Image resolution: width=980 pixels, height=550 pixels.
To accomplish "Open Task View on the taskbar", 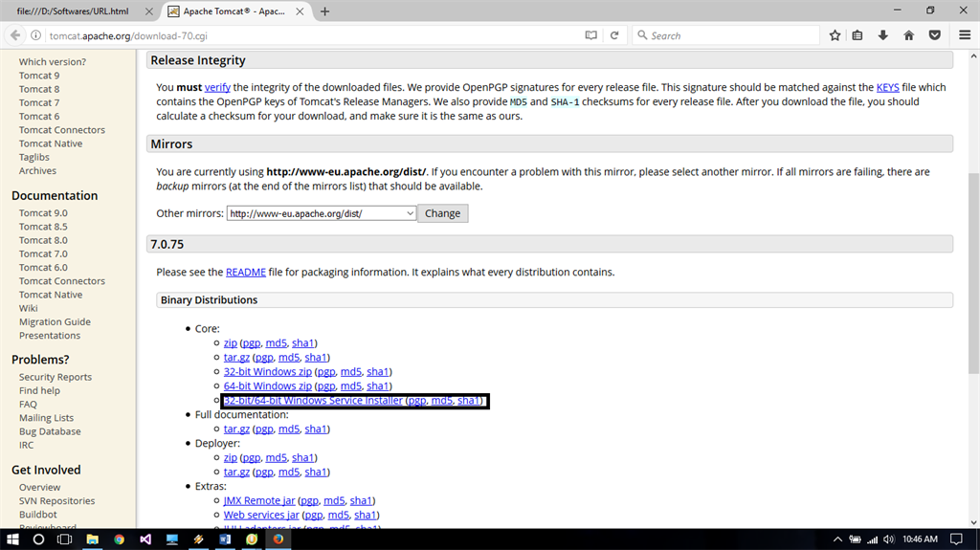I will 64,539.
